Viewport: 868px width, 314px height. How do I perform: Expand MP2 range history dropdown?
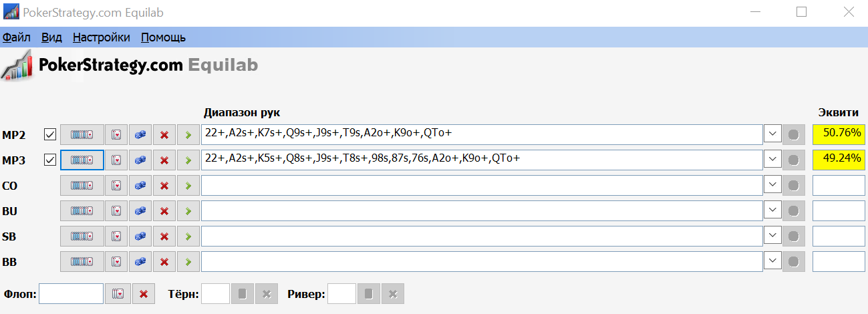[x=772, y=135]
